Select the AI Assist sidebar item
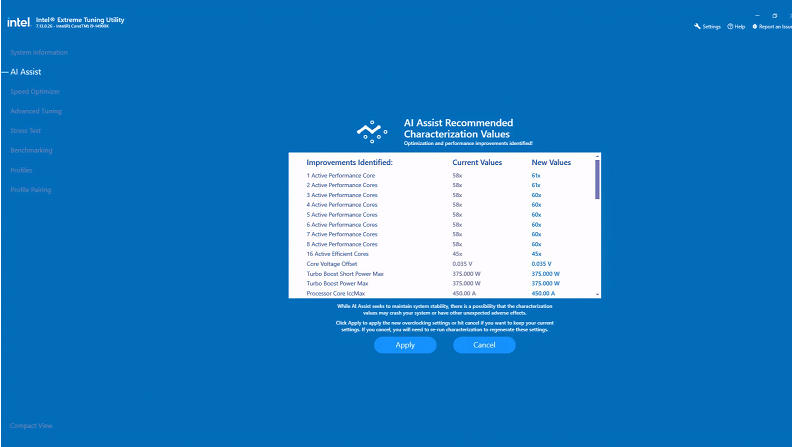 pos(26,72)
